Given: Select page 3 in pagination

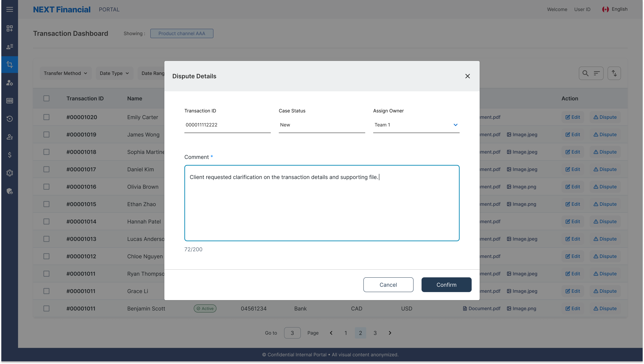Looking at the screenshot, I should 375,333.
